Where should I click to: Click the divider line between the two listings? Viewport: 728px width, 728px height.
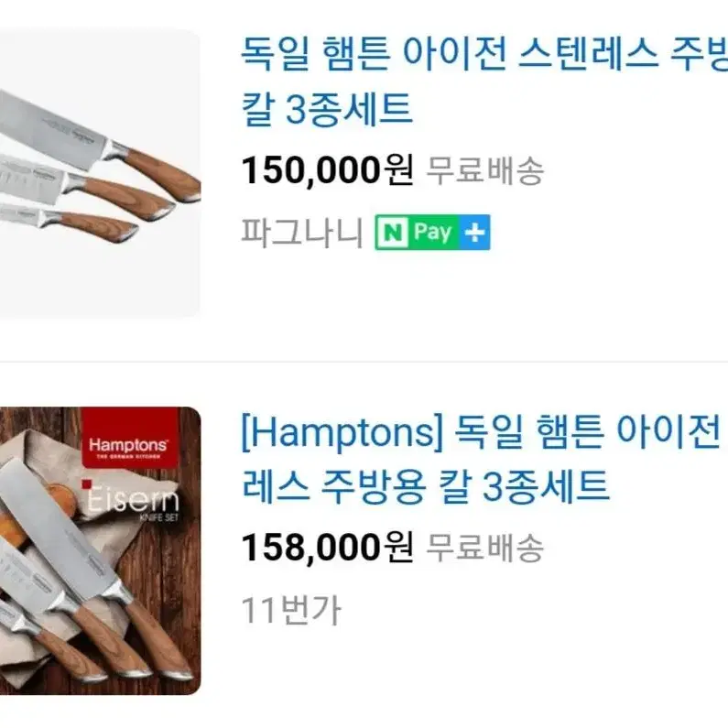click(x=364, y=361)
